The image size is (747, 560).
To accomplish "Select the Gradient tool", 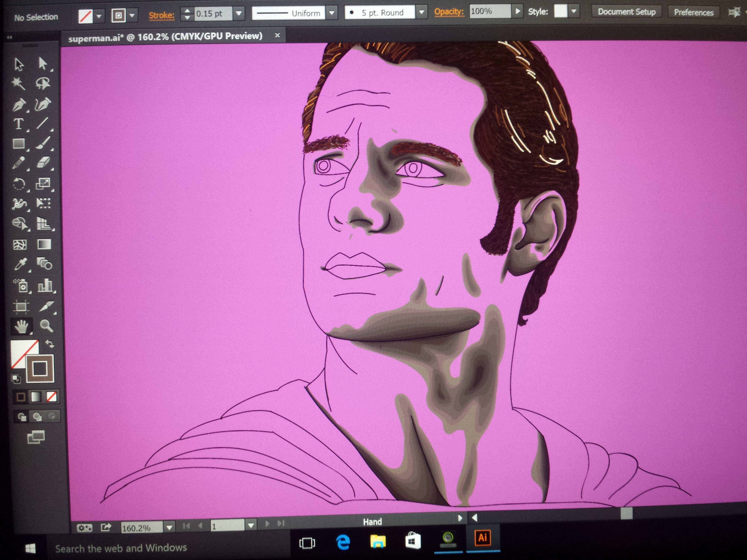I will click(x=44, y=244).
